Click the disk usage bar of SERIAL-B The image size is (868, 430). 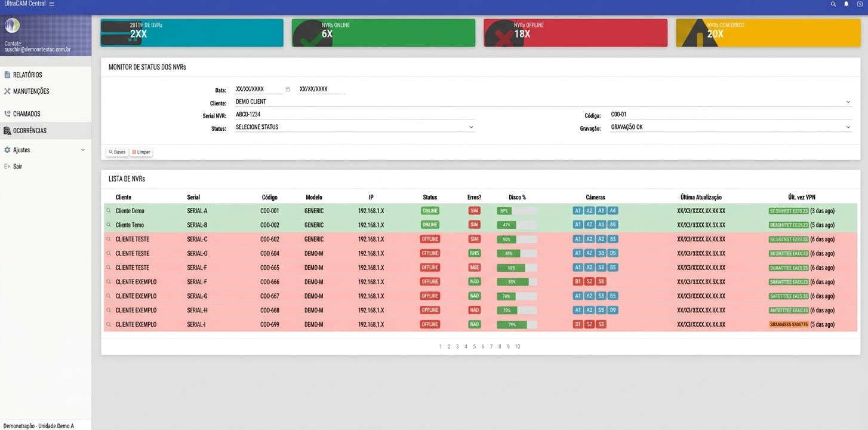point(517,225)
